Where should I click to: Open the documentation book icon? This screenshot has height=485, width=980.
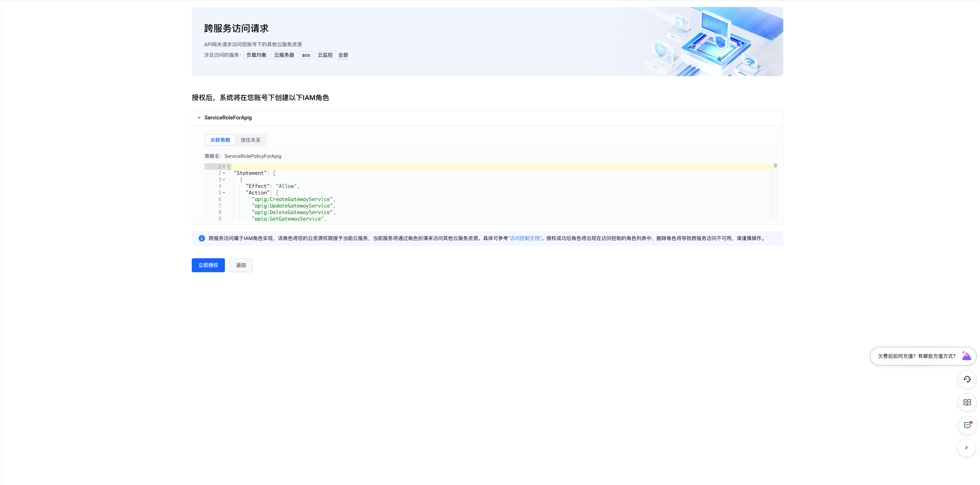967,402
